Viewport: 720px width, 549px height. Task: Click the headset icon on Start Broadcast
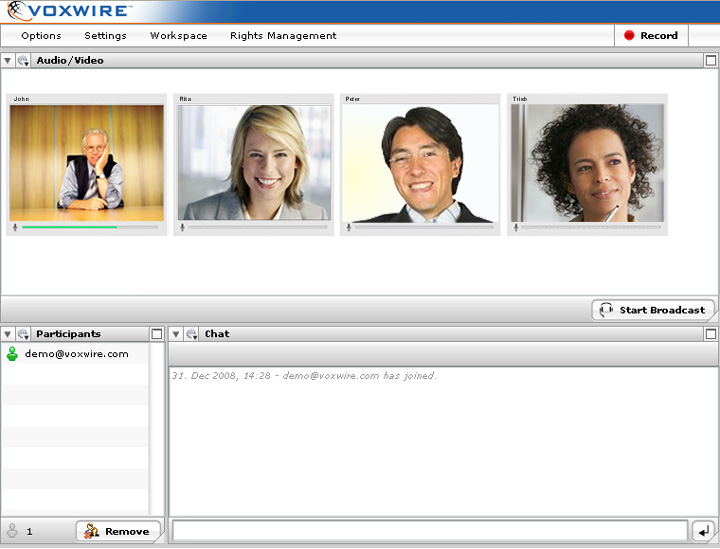[606, 310]
